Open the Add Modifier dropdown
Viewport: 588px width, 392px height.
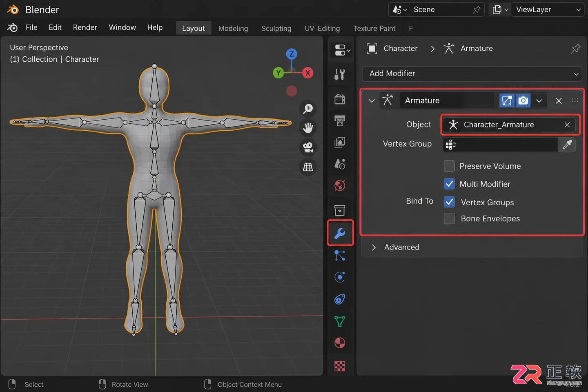point(472,73)
